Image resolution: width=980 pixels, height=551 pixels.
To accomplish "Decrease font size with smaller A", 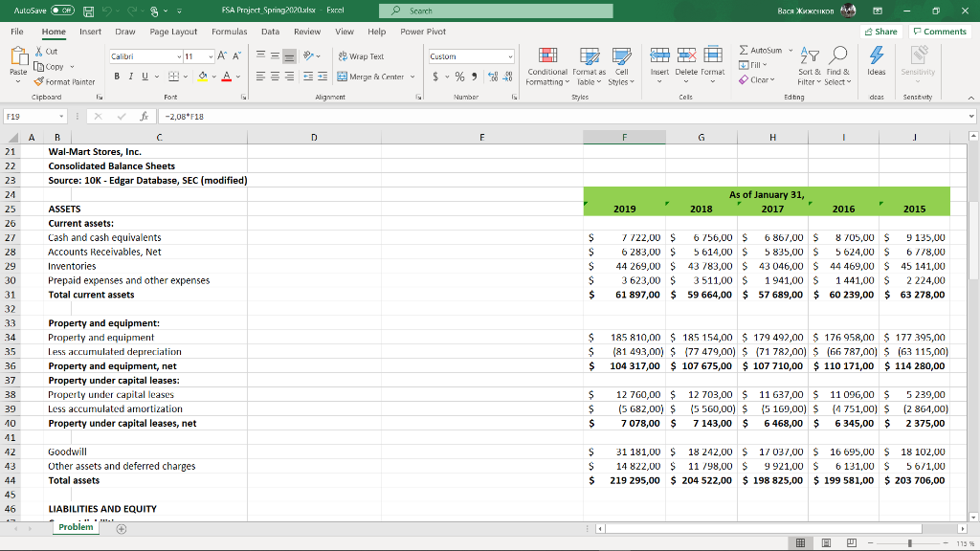I will [x=237, y=56].
